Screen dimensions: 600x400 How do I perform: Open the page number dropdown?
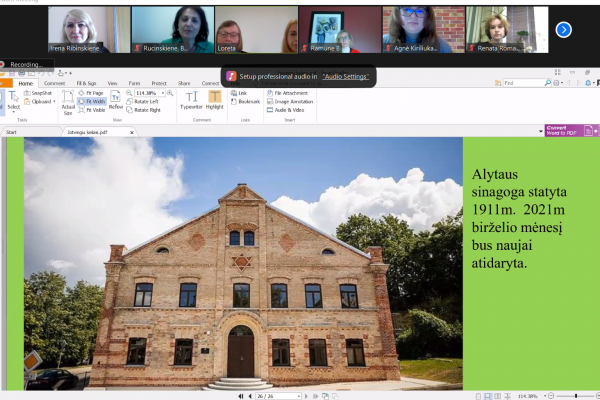[298, 396]
